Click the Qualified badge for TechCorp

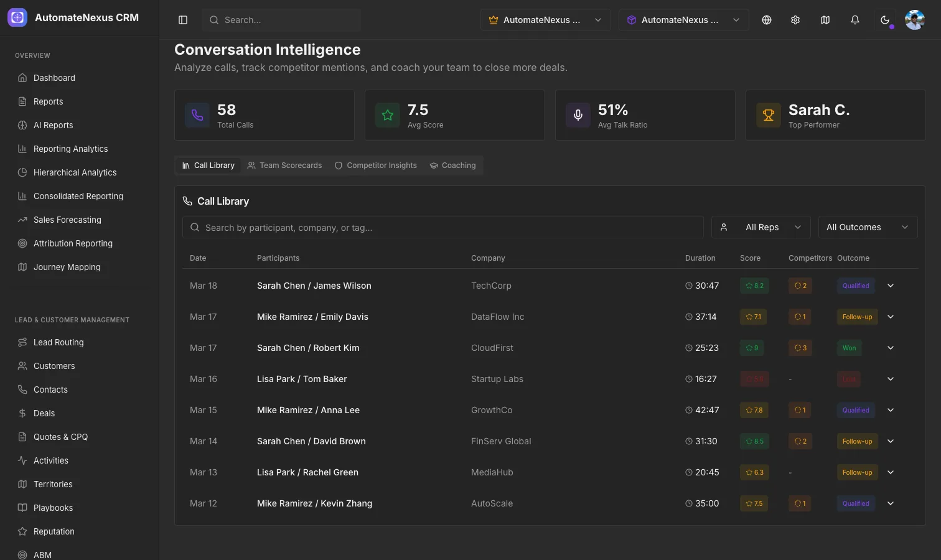tap(856, 286)
